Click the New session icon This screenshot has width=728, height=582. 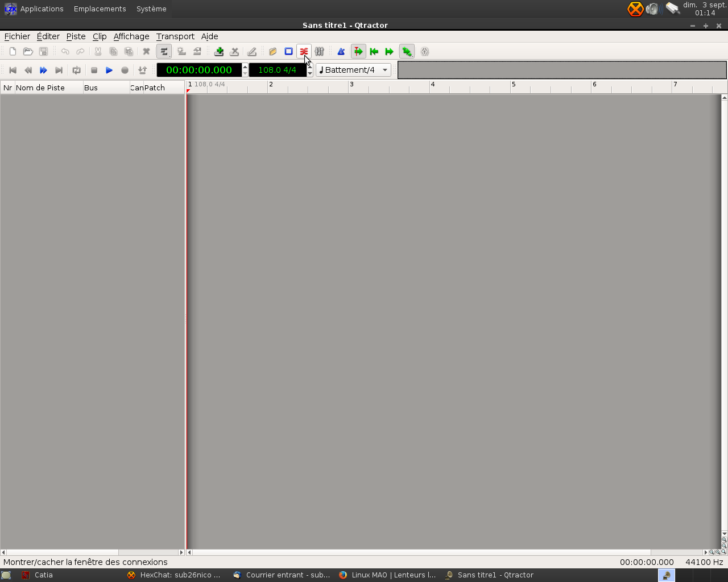pyautogui.click(x=13, y=52)
